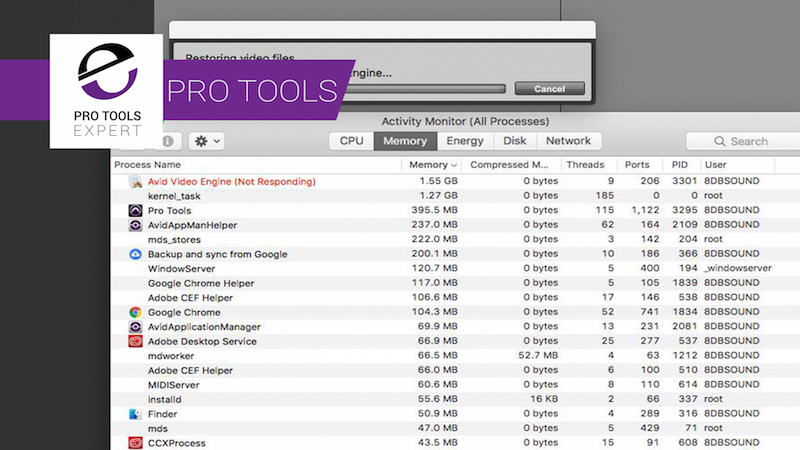Select the CCXProcess process name

coord(177,443)
